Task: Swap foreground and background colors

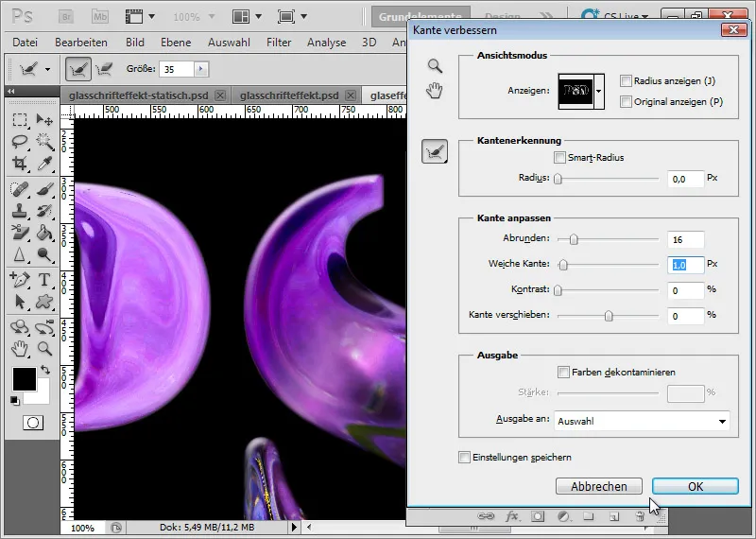Action: [x=45, y=370]
